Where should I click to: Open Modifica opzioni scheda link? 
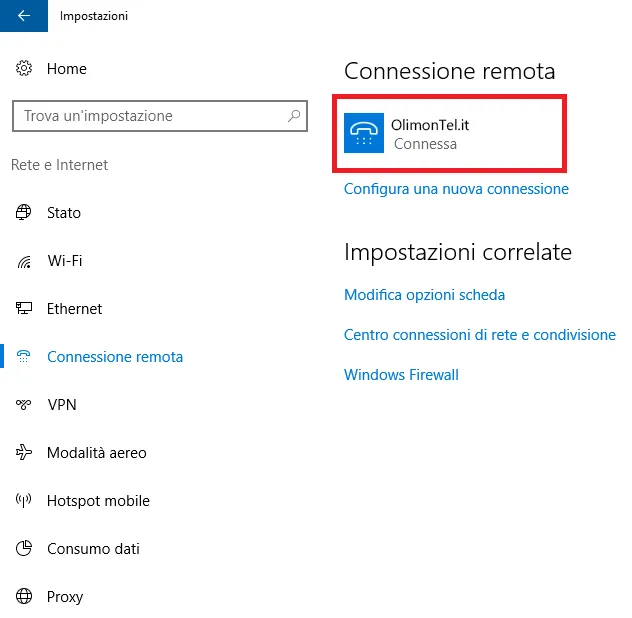click(424, 295)
